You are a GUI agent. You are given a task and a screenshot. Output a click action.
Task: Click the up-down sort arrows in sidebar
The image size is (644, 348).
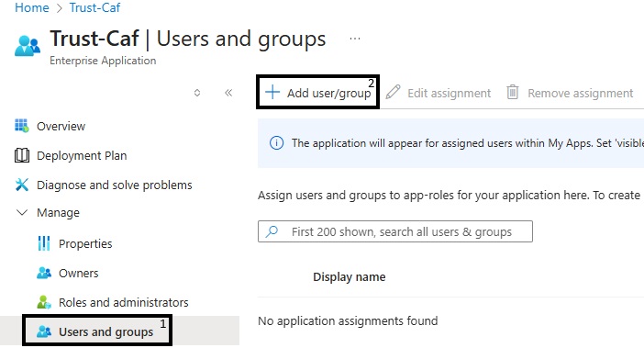(x=197, y=93)
